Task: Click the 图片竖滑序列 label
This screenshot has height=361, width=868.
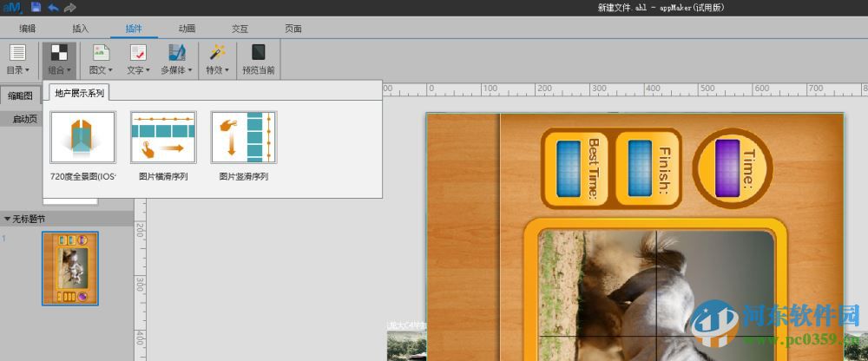Action: click(x=244, y=177)
